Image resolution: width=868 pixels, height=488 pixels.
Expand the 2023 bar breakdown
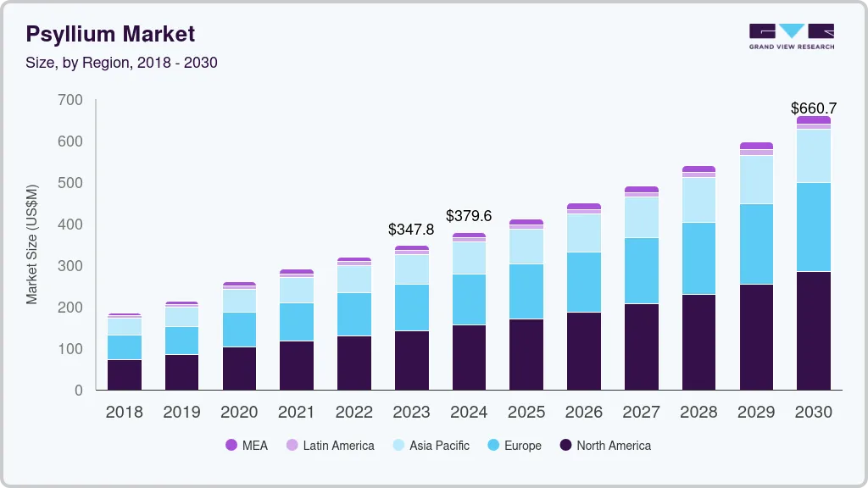pos(412,318)
